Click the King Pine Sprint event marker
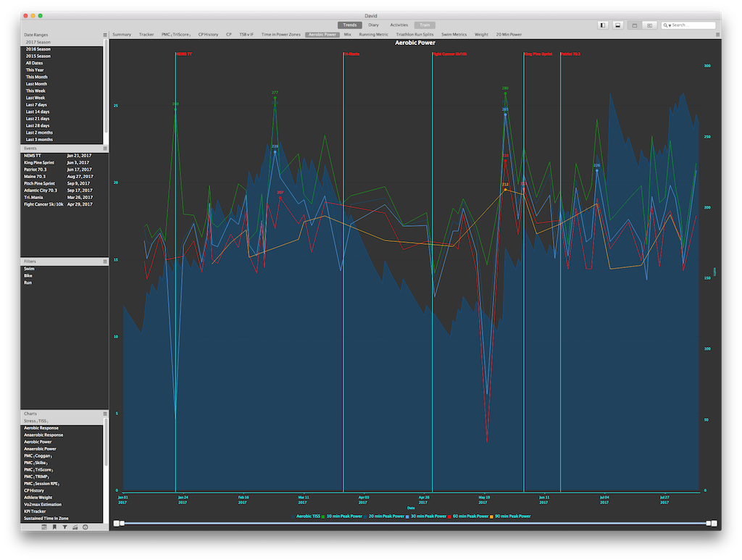The image size is (742, 560). (x=538, y=54)
